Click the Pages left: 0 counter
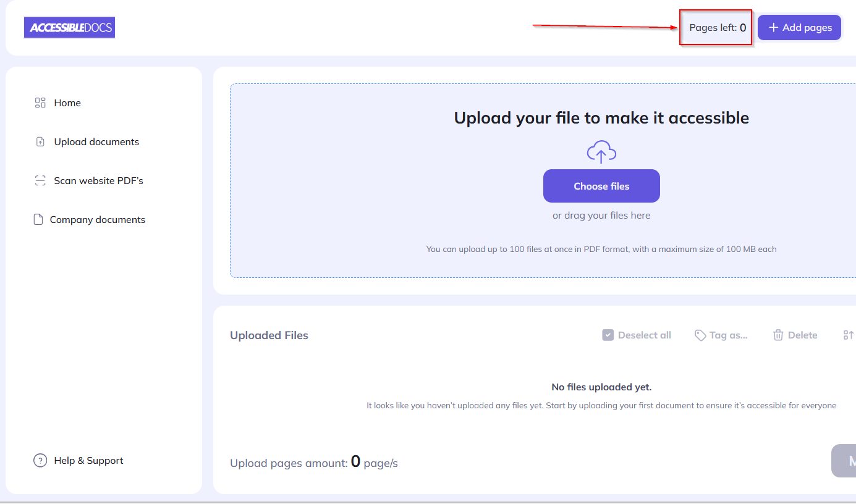856x504 pixels. [715, 27]
